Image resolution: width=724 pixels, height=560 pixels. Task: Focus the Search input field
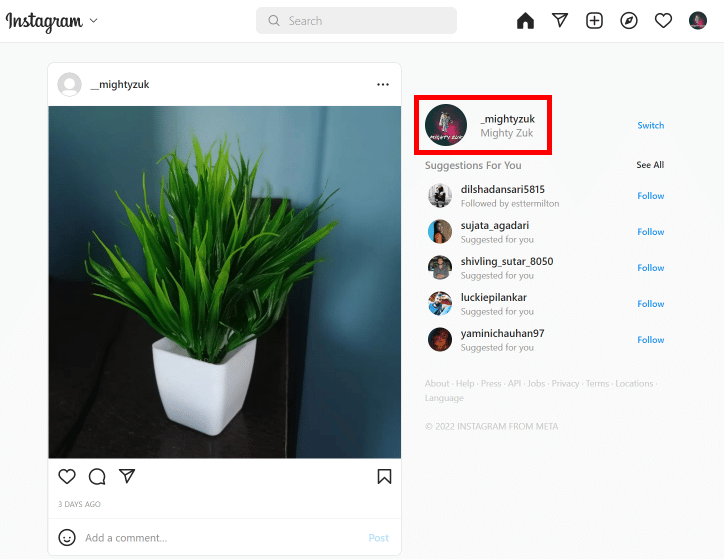(356, 21)
